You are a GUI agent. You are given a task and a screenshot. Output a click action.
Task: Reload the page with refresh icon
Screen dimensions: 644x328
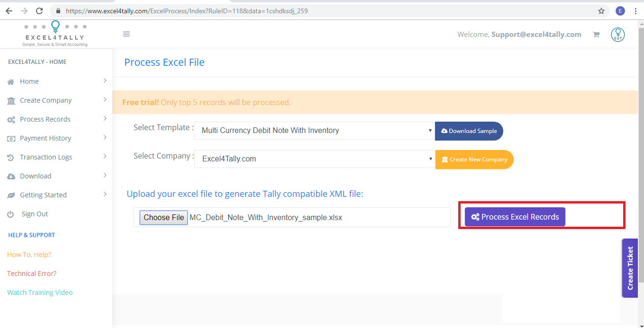pos(39,10)
